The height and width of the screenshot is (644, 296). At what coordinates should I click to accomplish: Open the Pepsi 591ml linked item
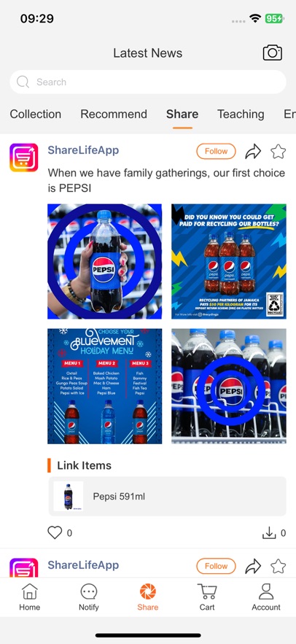coord(167,496)
